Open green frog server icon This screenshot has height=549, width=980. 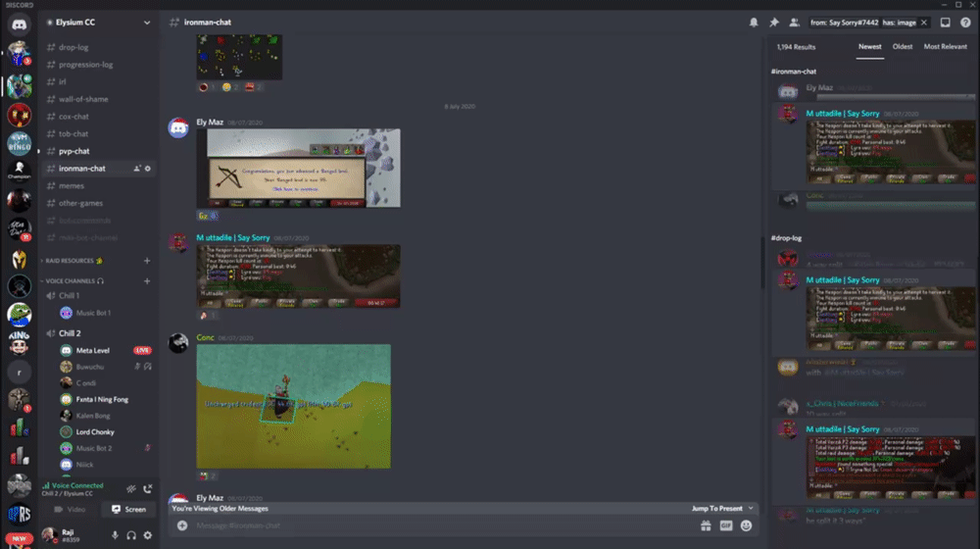coord(19,315)
